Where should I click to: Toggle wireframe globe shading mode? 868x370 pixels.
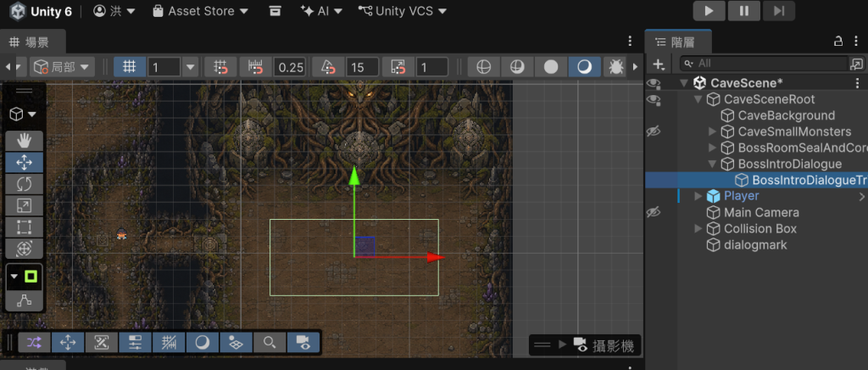tap(484, 67)
